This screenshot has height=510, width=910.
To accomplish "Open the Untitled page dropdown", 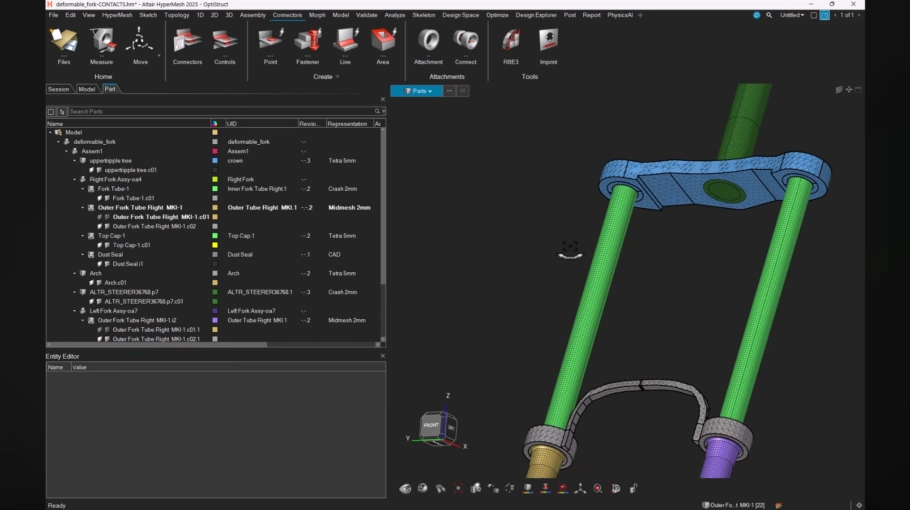I will click(792, 15).
